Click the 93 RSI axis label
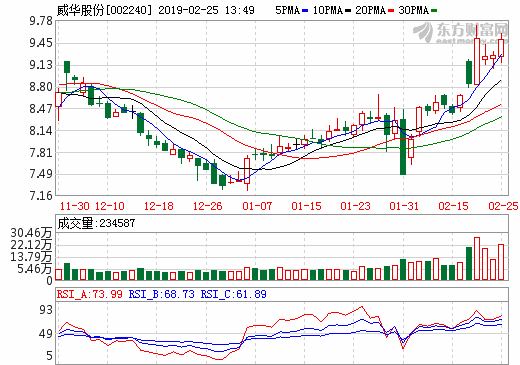The height and width of the screenshot is (365, 520). 46,310
